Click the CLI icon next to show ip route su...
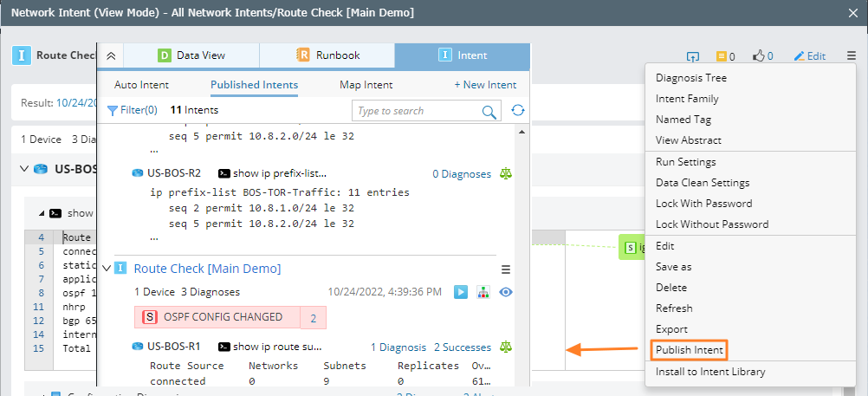This screenshot has height=396, width=868. [x=224, y=347]
